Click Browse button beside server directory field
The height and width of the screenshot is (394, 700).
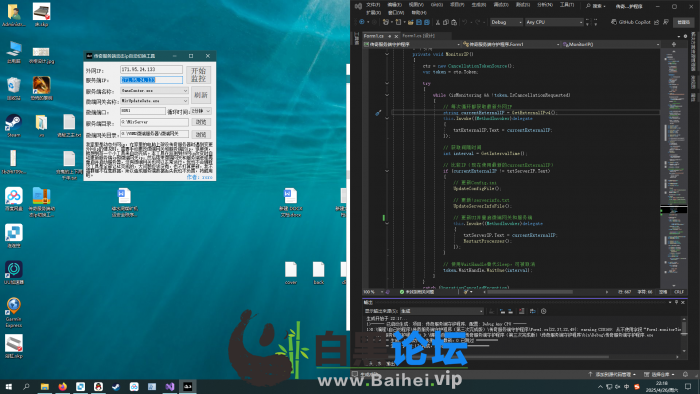(201, 122)
